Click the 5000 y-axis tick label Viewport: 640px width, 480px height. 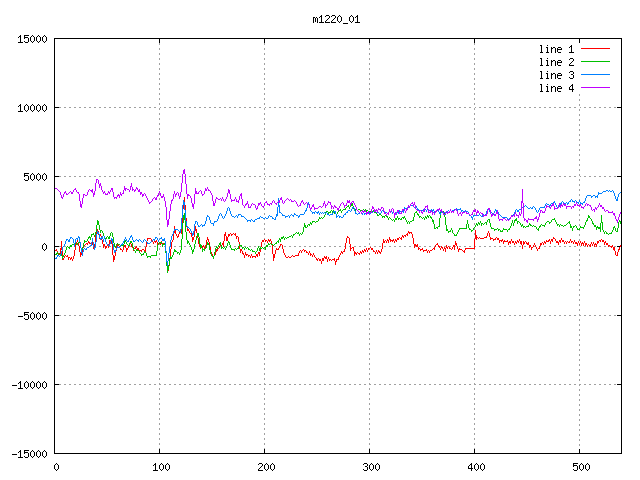click(35, 177)
